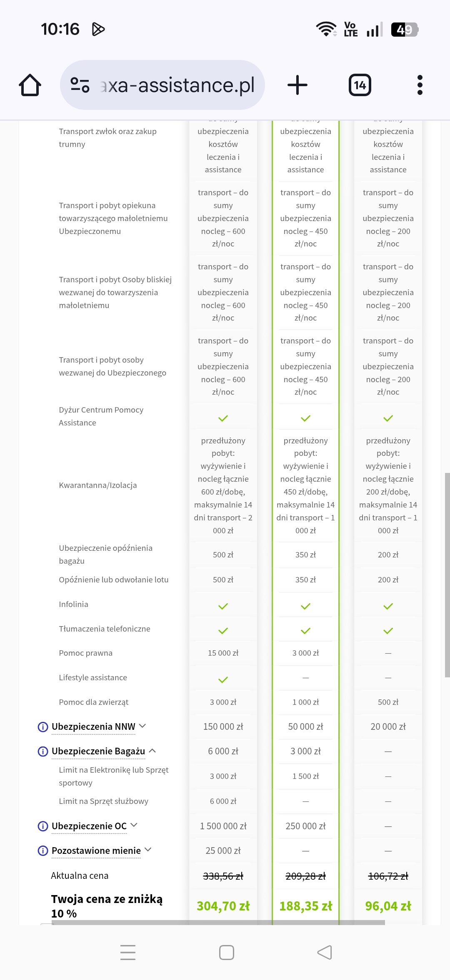Expand the Ubezpieczenie OC section
This screenshot has width=450, height=980.
pyautogui.click(x=134, y=825)
